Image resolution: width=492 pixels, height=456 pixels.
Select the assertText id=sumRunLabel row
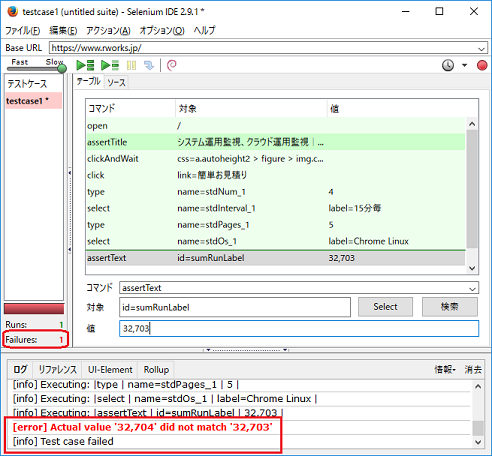(x=275, y=258)
